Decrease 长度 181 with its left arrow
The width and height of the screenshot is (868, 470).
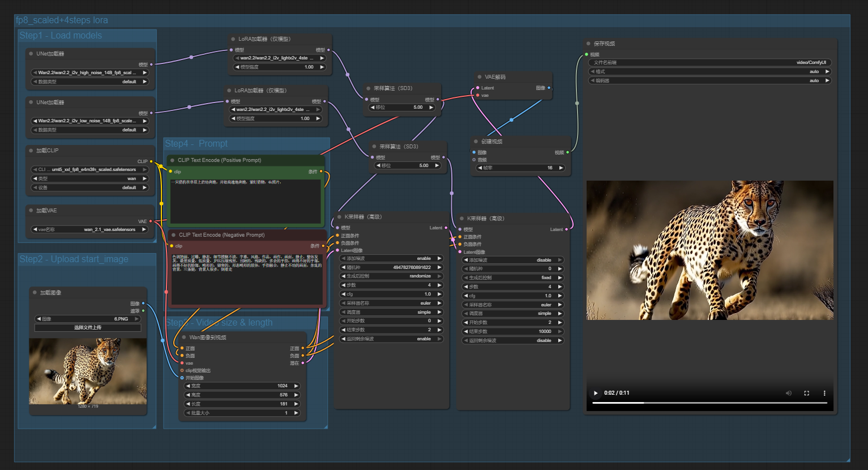point(188,404)
